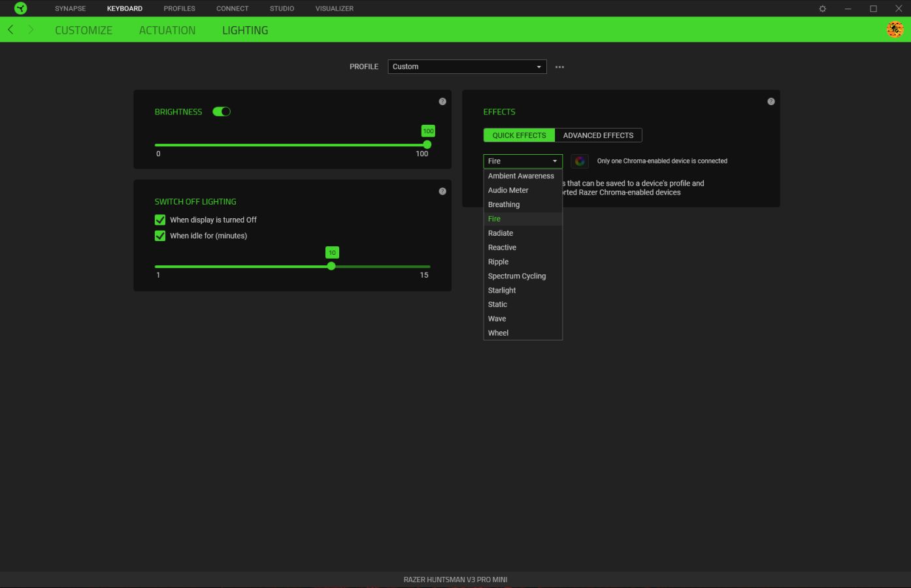Open the KEYBOARD top tab

[x=125, y=8]
